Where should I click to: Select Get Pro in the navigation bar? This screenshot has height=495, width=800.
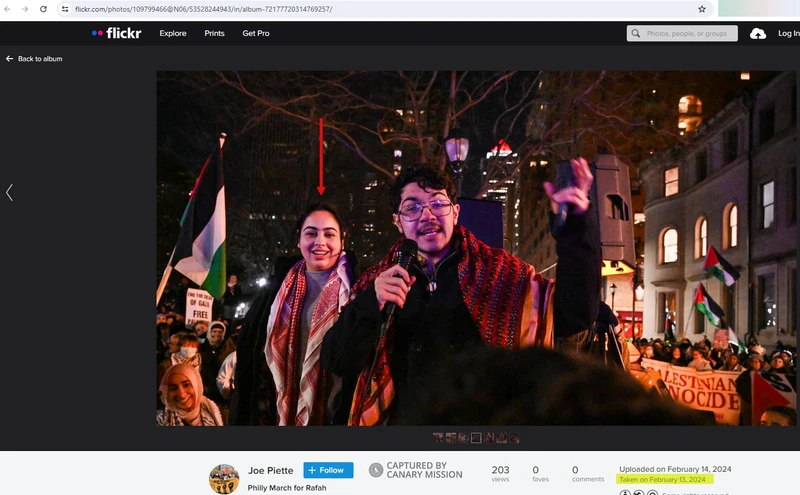click(x=255, y=33)
